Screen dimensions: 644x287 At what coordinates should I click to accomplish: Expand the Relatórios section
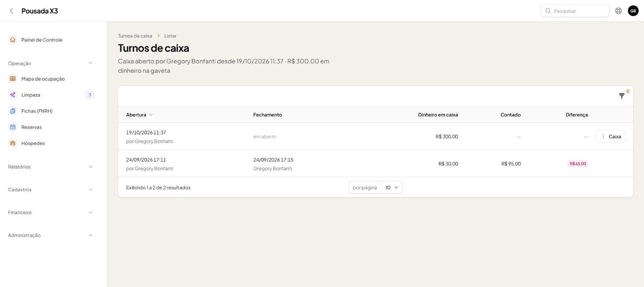(x=51, y=167)
